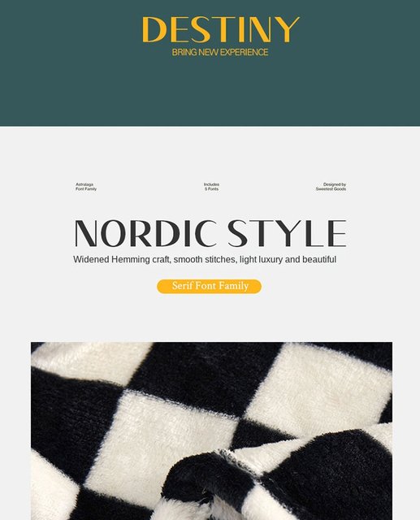Screen dimensions: 420x520
Task: Click the letter N in NORDIC headline
Action: click(86, 233)
